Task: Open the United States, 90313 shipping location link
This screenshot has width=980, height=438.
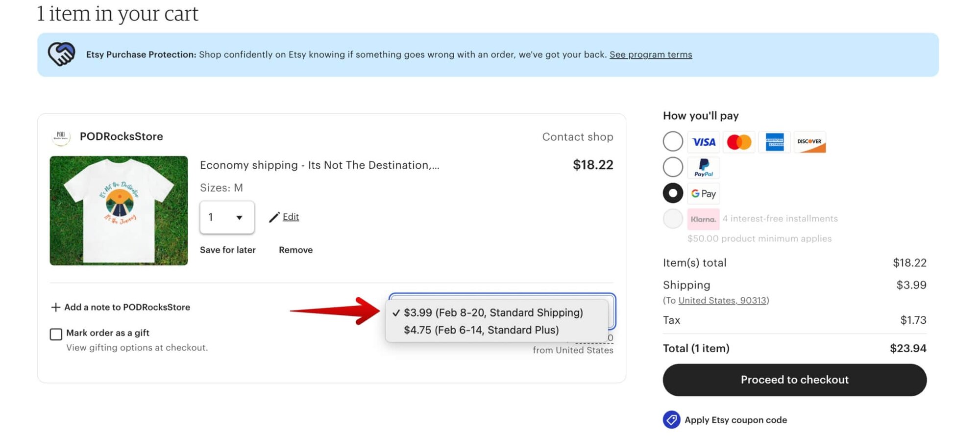Action: [x=722, y=300]
